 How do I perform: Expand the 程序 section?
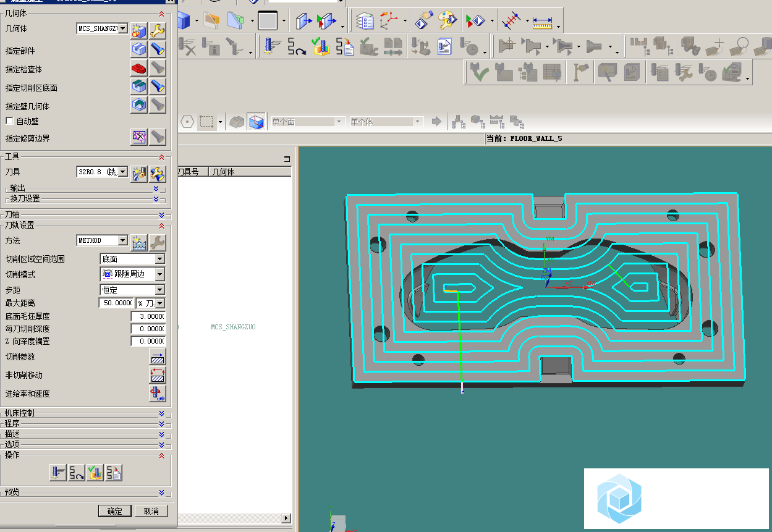tap(161, 423)
